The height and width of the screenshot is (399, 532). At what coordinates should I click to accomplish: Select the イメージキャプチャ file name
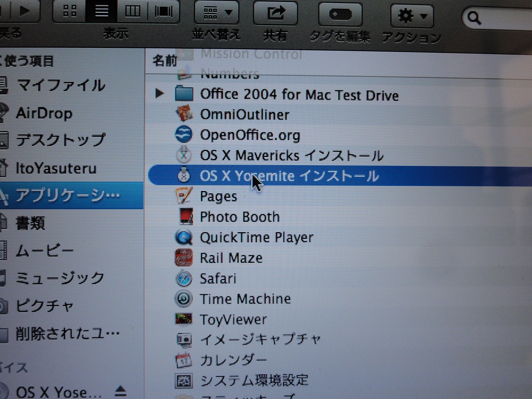pyautogui.click(x=260, y=339)
